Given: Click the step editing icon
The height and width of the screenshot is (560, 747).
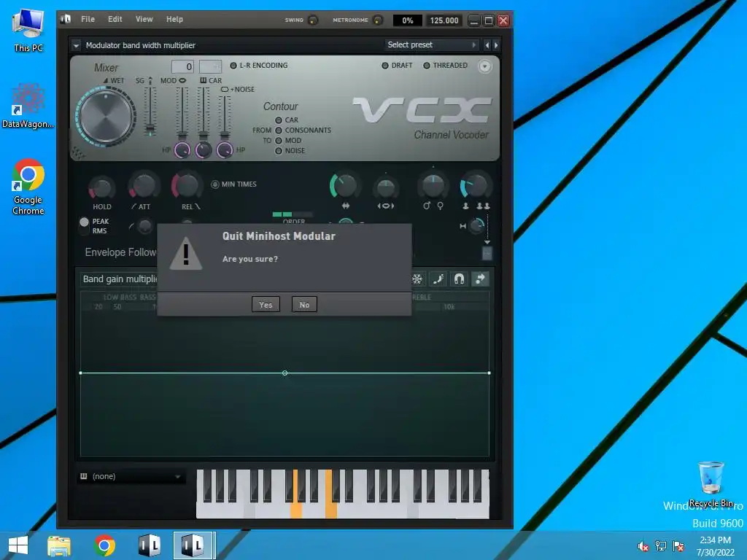Looking at the screenshot, I should [438, 279].
